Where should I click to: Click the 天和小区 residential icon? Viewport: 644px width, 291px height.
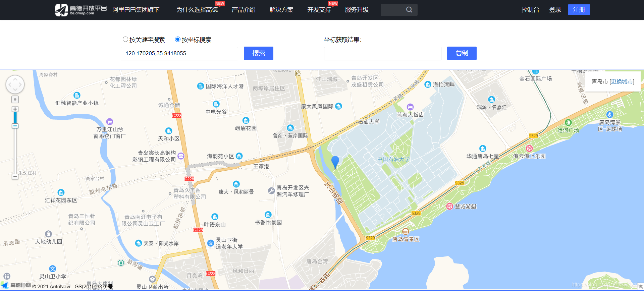(169, 131)
